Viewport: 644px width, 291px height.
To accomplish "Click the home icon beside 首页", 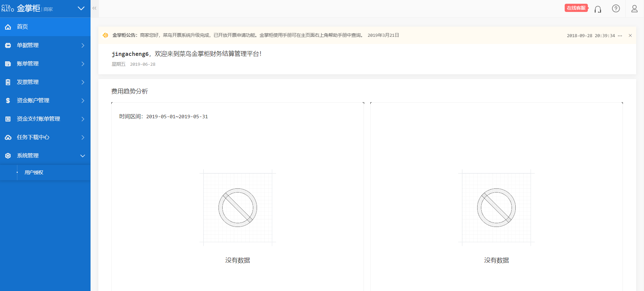I will pos(8,27).
